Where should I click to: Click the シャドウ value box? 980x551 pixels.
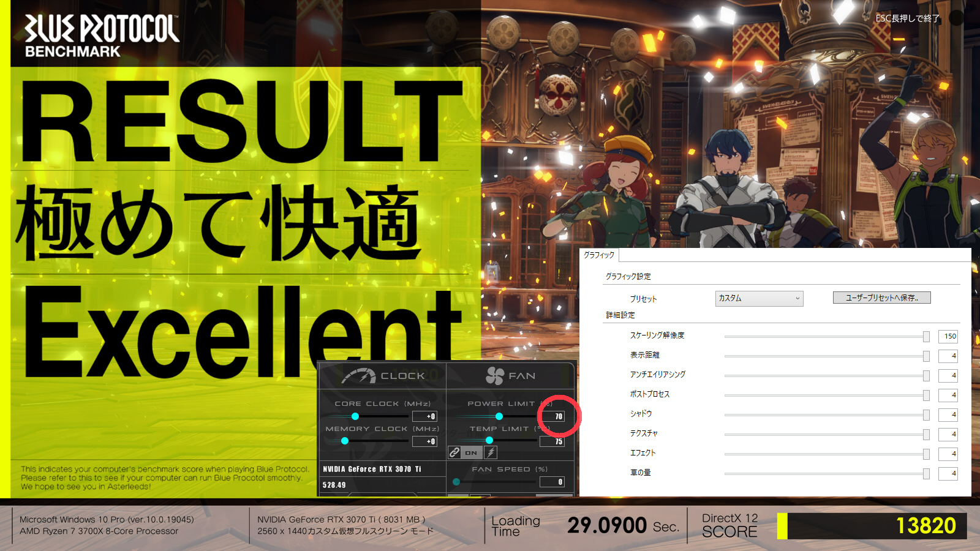pyautogui.click(x=948, y=414)
